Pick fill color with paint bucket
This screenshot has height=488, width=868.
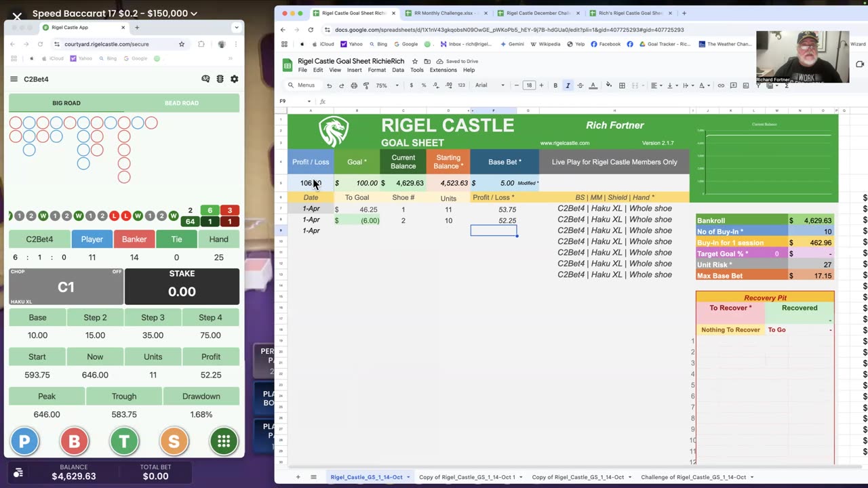coord(608,85)
